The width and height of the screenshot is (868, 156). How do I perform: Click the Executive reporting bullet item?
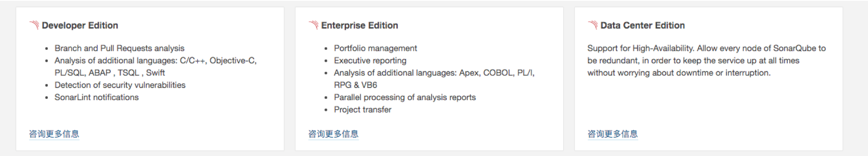point(370,60)
